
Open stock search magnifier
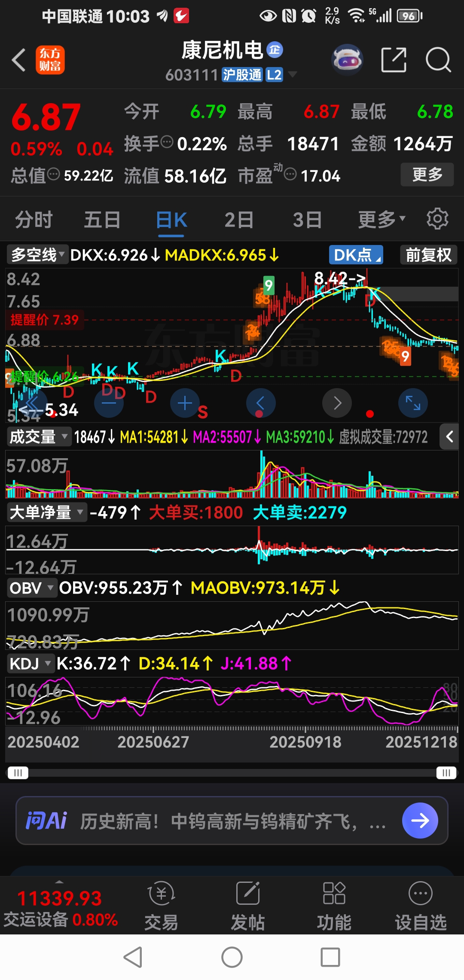coord(438,60)
